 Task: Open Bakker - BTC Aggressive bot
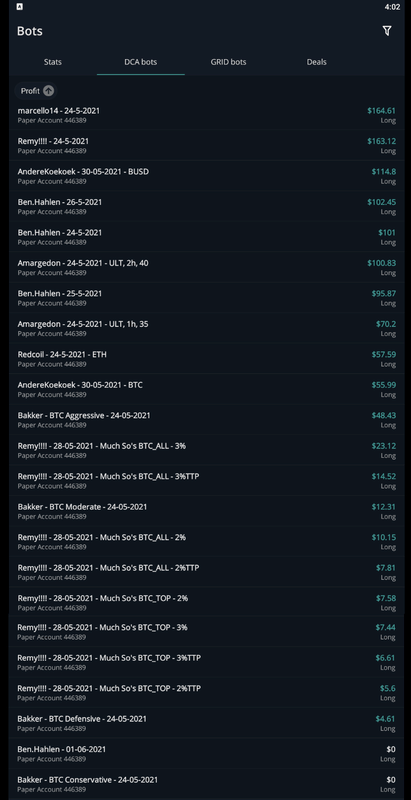pos(207,420)
